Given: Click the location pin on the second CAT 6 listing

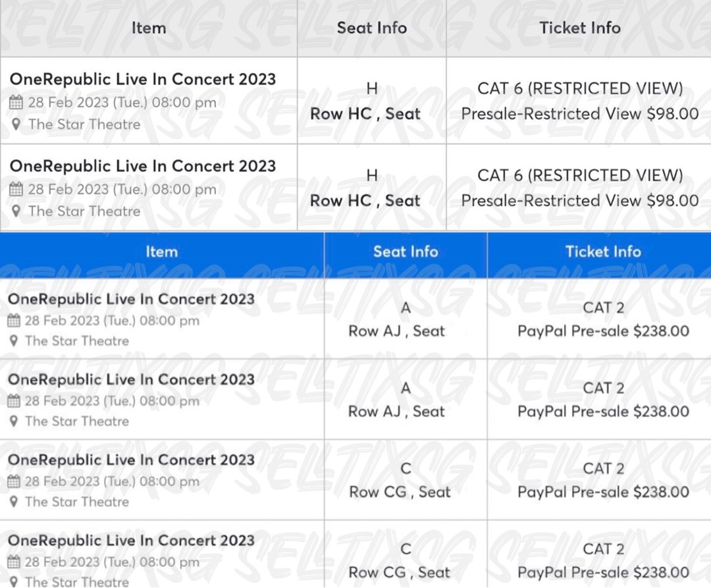Looking at the screenshot, I should point(16,211).
